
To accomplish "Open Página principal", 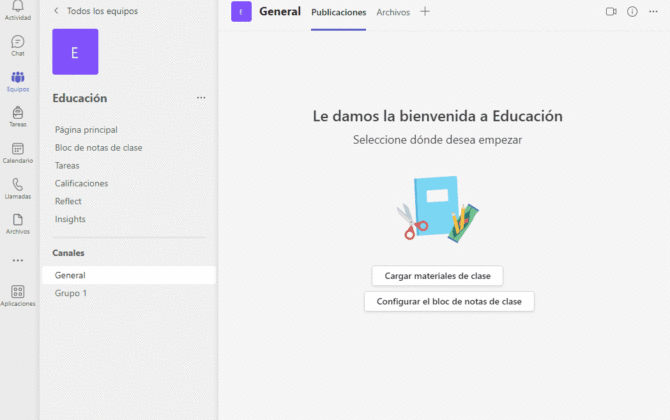I will coord(86,129).
